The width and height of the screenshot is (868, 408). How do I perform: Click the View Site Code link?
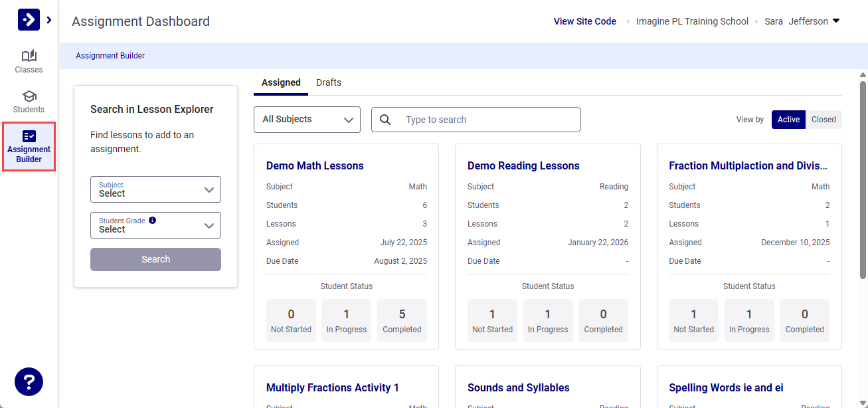click(584, 21)
